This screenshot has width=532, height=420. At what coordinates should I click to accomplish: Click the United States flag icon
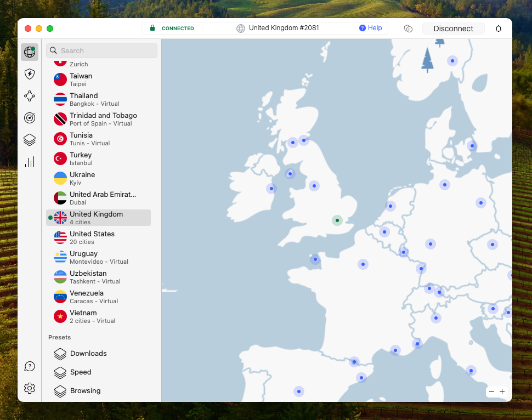(60, 237)
